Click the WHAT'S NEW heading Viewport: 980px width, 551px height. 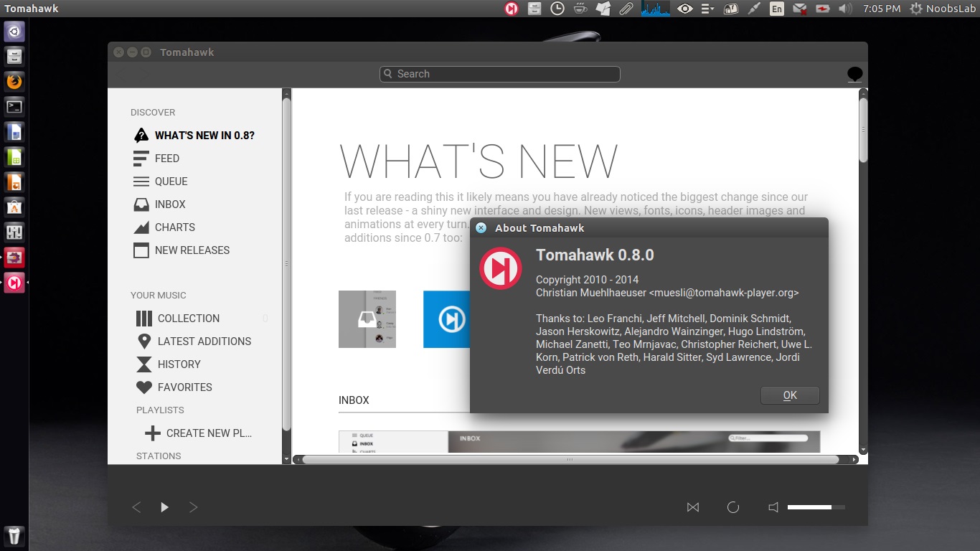(x=479, y=161)
